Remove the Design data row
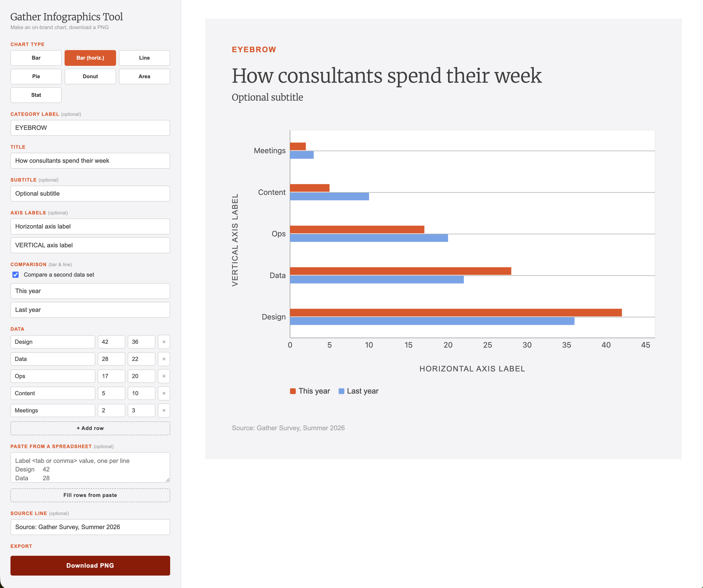Screen dimensions: 703x588 pos(164,342)
